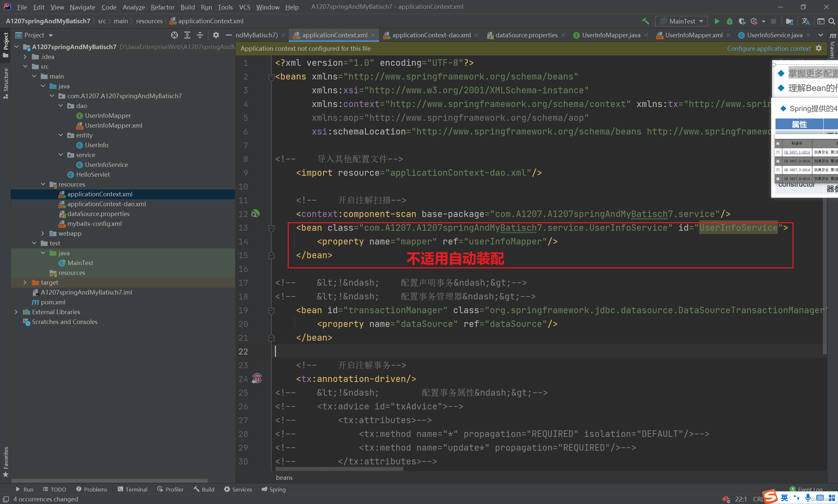
Task: Click fold end marker on line 21
Action: (x=271, y=338)
